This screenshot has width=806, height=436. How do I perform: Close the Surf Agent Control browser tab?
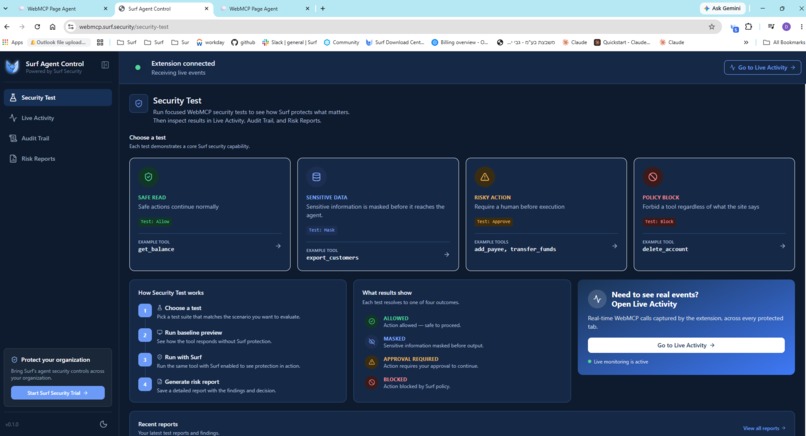(x=207, y=9)
